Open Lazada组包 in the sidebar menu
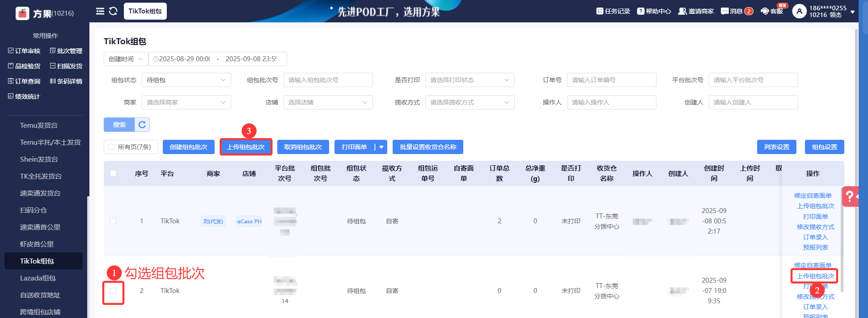868x318 pixels. 38,278
